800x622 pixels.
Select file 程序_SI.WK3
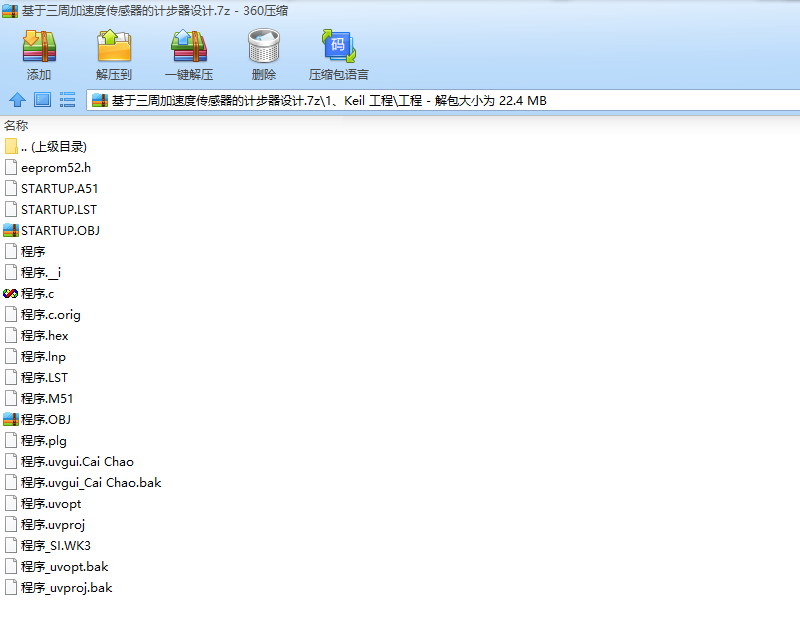pos(48,545)
